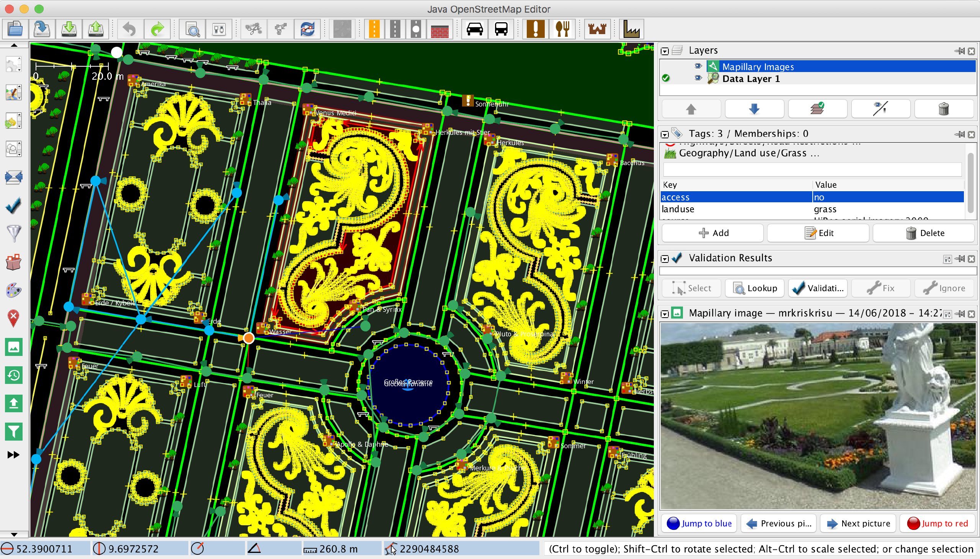The width and height of the screenshot is (980, 559).
Task: Select the landuse grass tag row
Action: (x=812, y=209)
